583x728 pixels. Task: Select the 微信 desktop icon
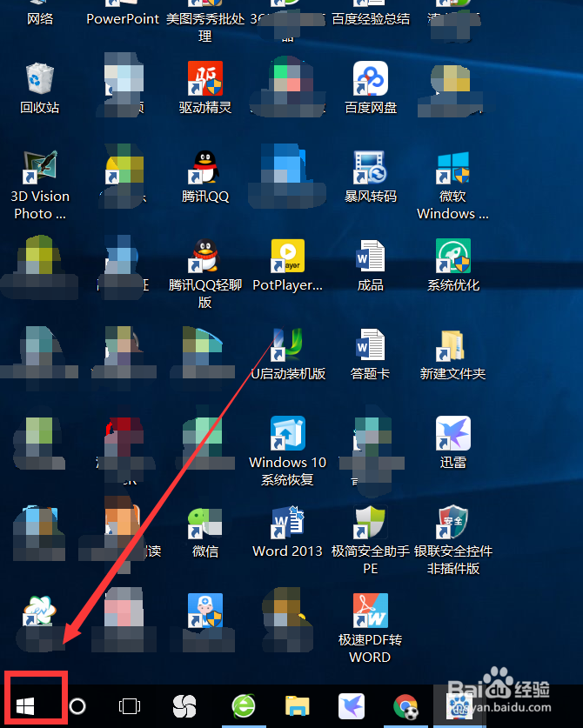(x=204, y=523)
